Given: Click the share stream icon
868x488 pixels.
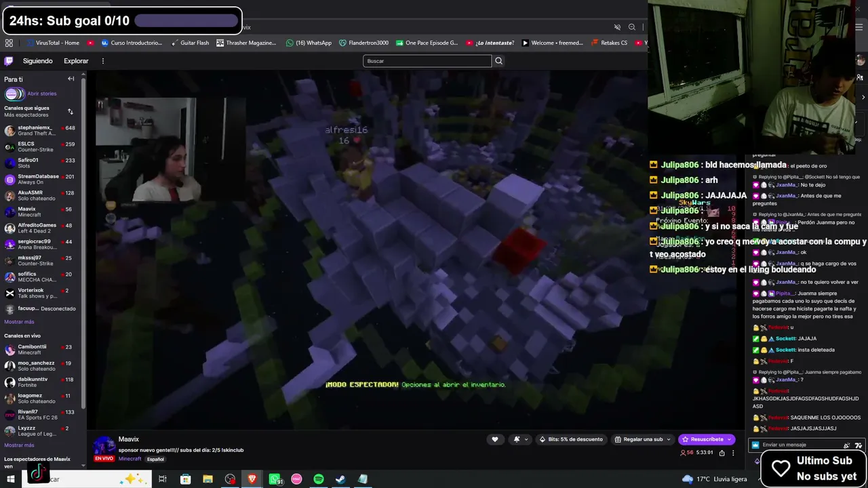Looking at the screenshot, I should pyautogui.click(x=722, y=453).
